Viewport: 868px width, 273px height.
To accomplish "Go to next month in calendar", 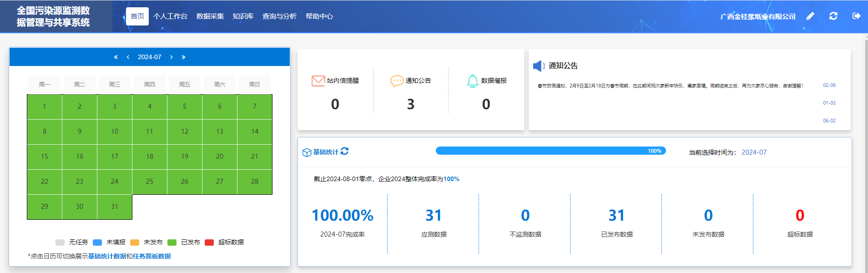I will point(172,57).
